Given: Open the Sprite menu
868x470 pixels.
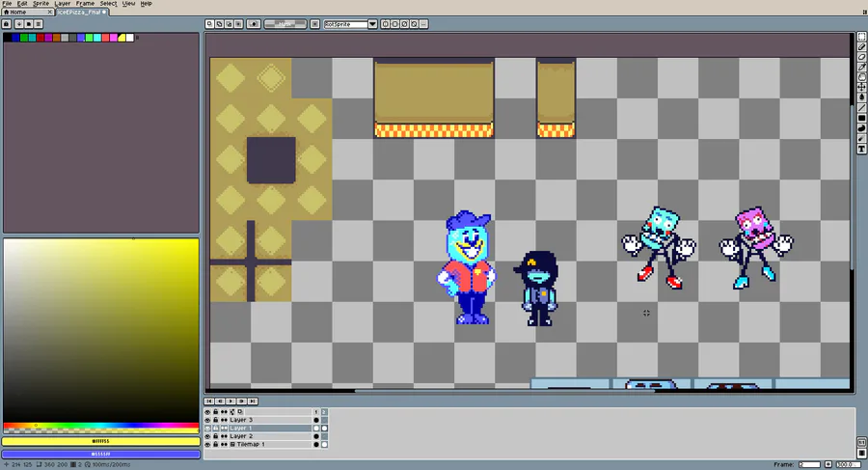Looking at the screenshot, I should 41,3.
